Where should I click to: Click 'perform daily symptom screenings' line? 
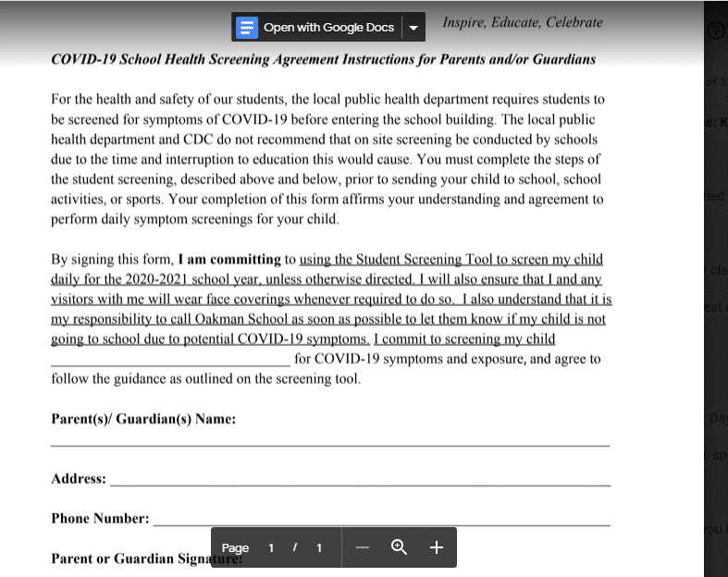coord(195,219)
